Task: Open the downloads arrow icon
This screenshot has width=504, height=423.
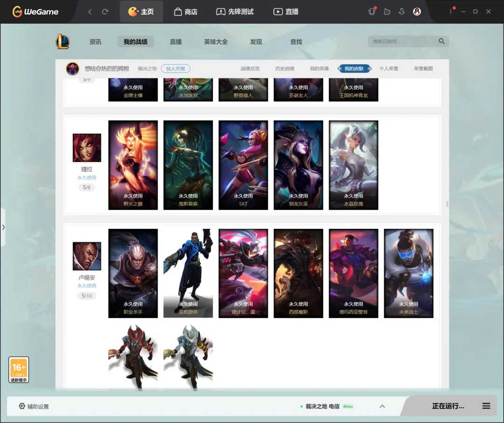Action: click(402, 12)
